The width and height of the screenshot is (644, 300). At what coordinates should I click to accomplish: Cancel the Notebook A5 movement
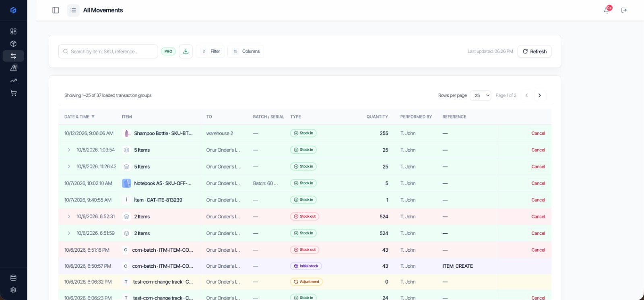coord(538,183)
